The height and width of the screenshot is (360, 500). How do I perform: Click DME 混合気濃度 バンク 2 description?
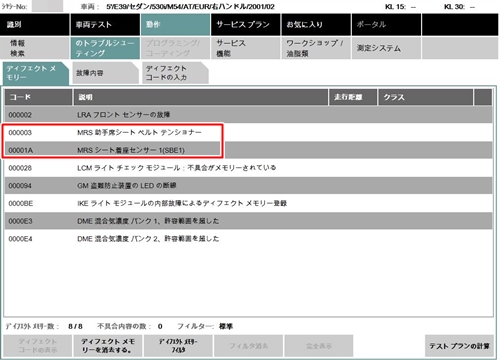coord(148,238)
